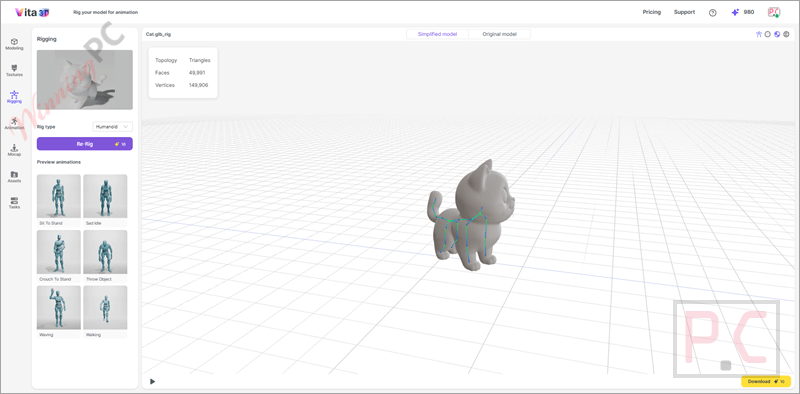Open the user profile avatar

pos(774,12)
